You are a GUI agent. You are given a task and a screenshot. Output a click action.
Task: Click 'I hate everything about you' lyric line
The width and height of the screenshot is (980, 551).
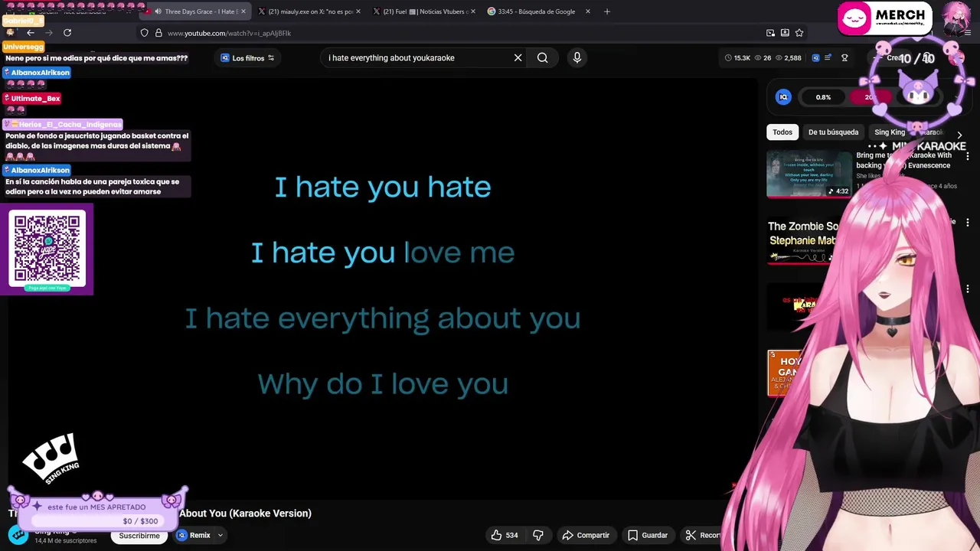click(x=383, y=318)
